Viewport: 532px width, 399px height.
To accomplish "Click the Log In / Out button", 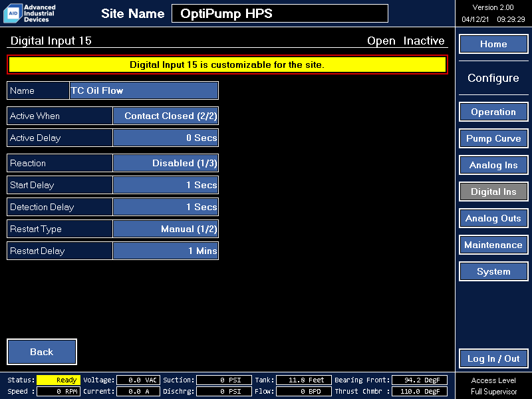I will 493,358.
